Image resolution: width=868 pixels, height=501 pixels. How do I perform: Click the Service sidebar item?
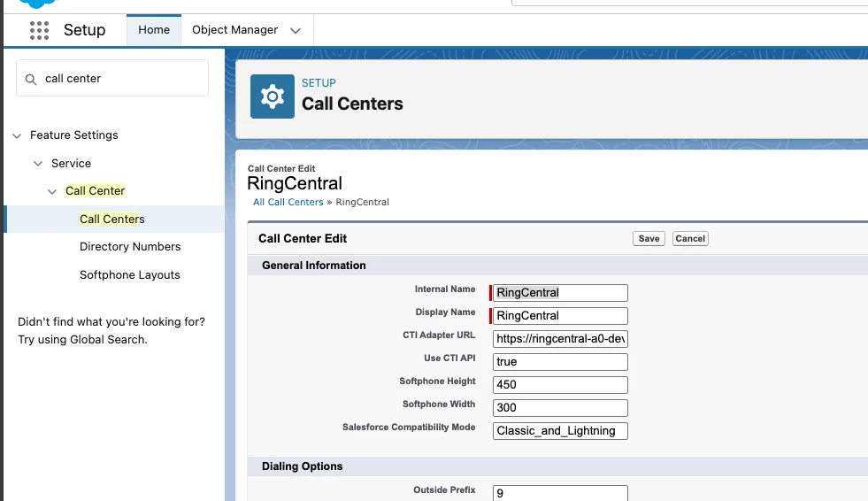[x=71, y=163]
